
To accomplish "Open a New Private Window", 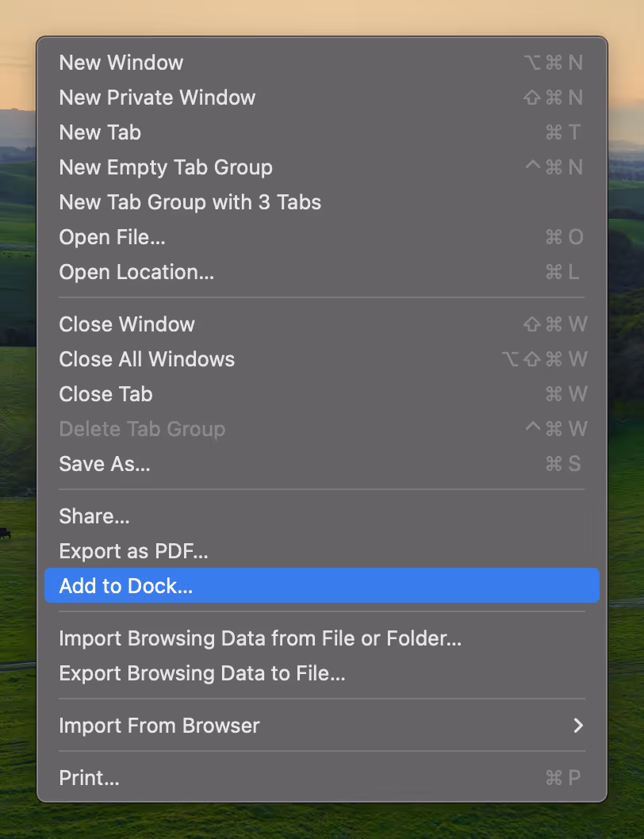I will click(x=157, y=98).
